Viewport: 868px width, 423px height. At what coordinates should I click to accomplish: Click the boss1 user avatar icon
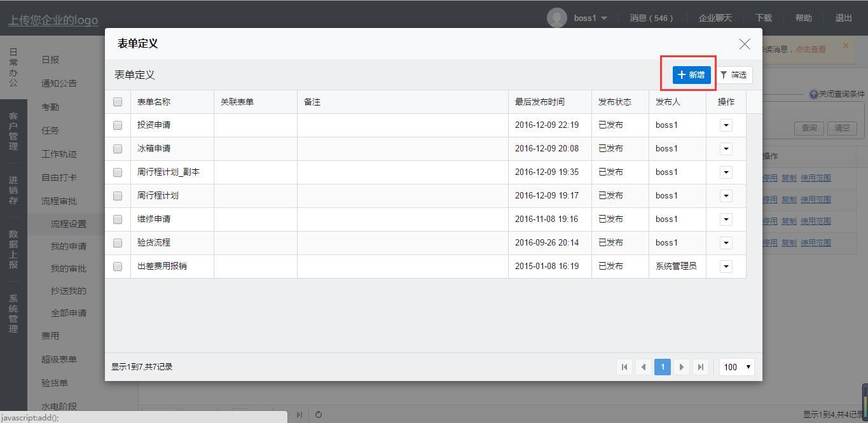pos(556,18)
